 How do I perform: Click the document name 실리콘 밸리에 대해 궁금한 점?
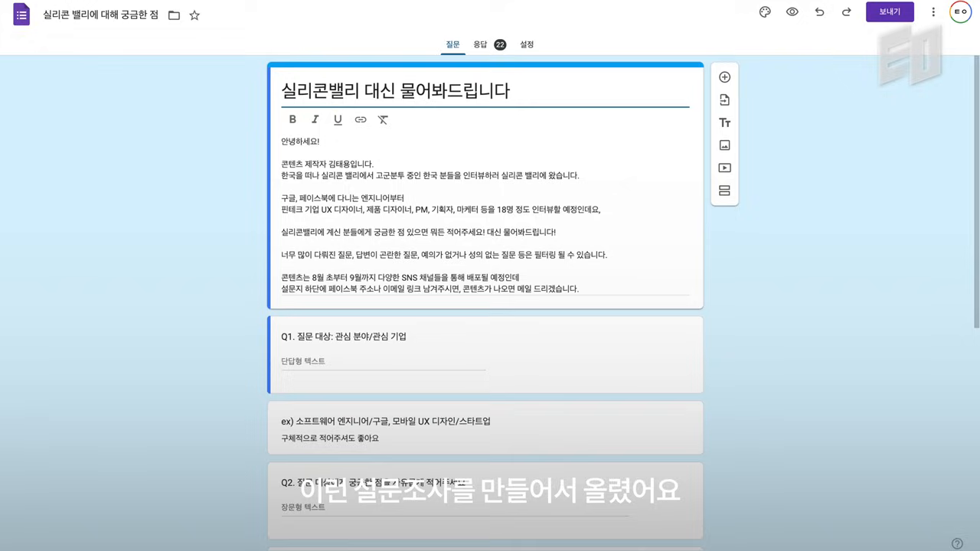(100, 15)
